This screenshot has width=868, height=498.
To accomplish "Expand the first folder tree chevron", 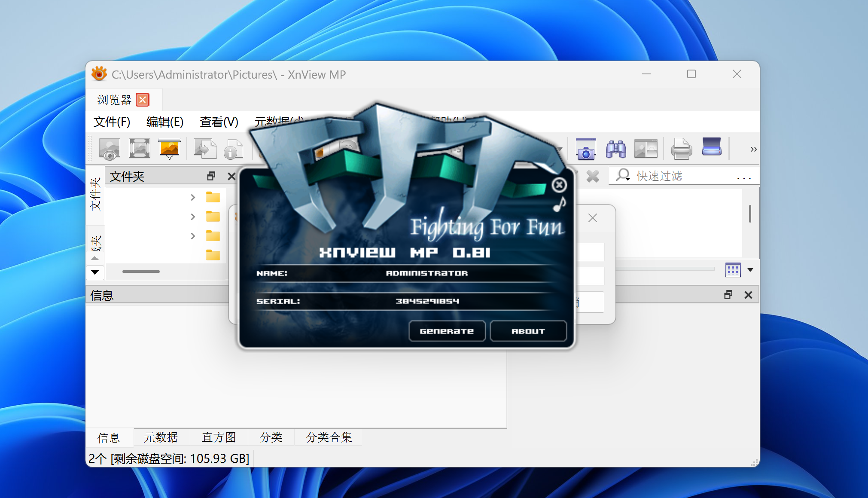I will click(x=193, y=198).
